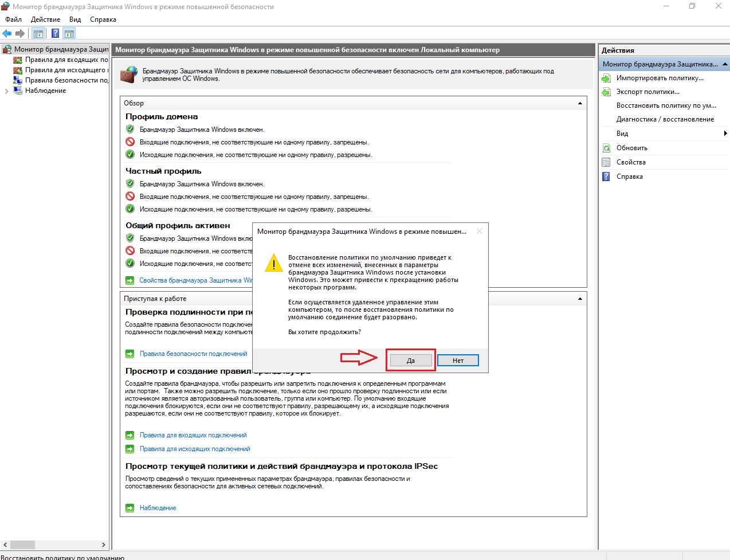This screenshot has width=730, height=560.
Task: Open Правила для исходящих подключений link
Action: coord(195,449)
